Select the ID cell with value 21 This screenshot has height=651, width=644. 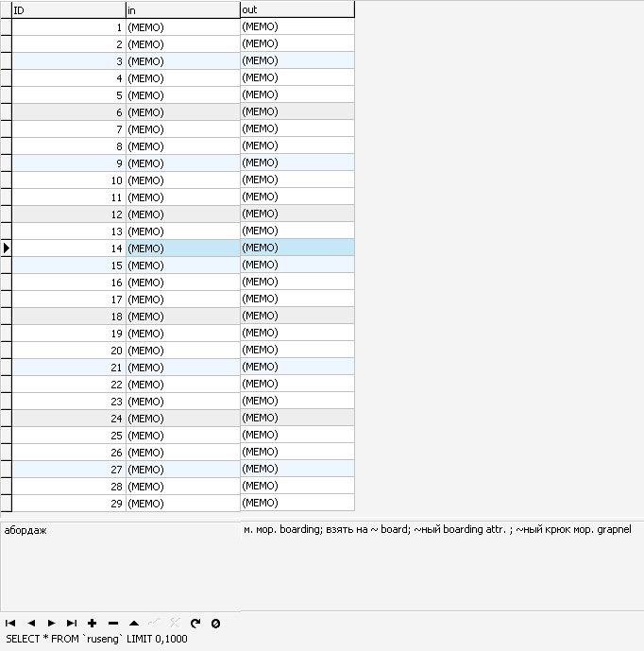tap(69, 368)
